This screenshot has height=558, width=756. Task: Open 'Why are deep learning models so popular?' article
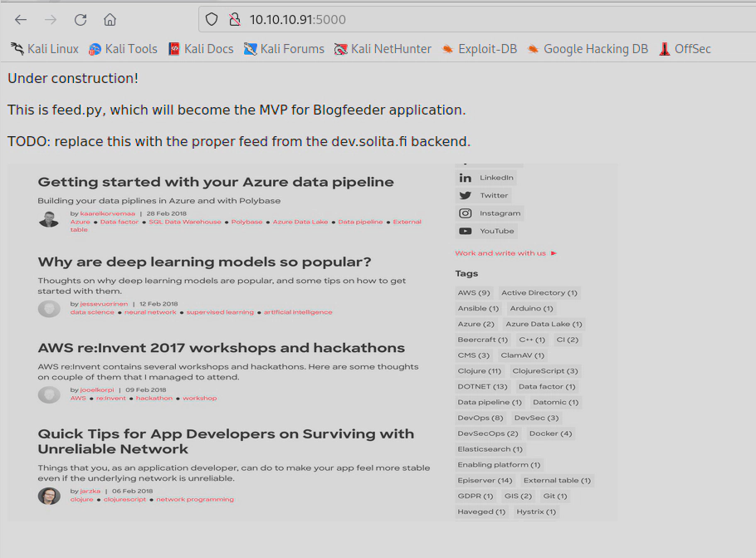point(204,262)
